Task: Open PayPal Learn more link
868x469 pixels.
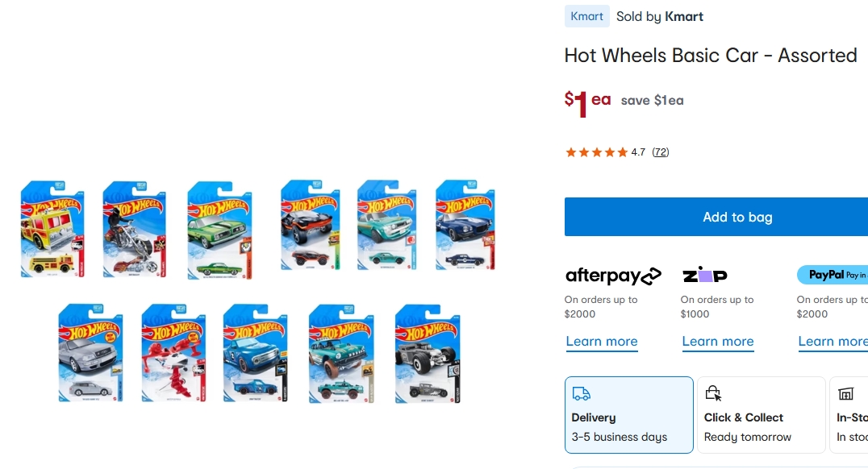Action: click(833, 341)
